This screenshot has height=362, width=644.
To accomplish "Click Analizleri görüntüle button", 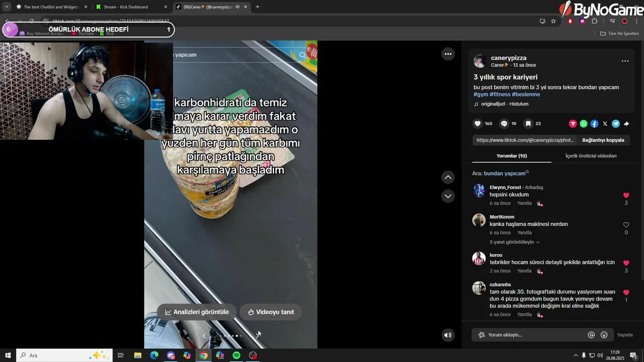I will point(197,312).
